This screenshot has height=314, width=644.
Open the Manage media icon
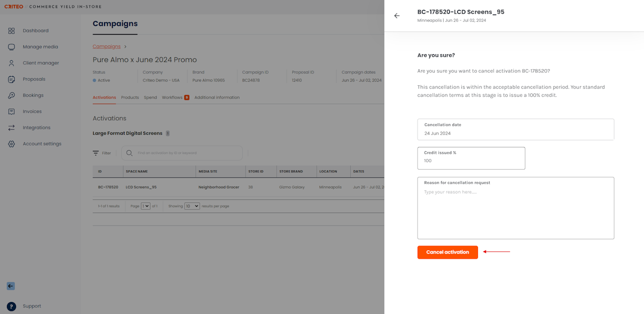12,47
